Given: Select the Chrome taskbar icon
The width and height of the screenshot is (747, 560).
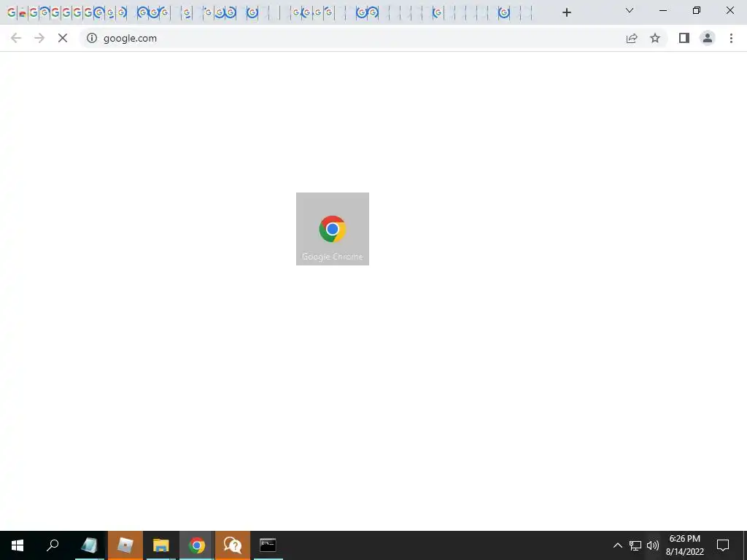Looking at the screenshot, I should (x=197, y=545).
